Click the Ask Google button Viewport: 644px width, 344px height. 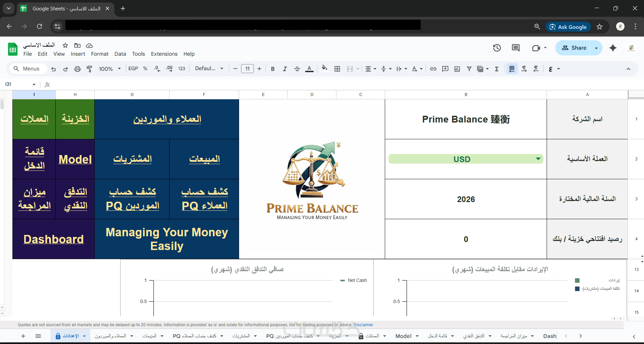coord(568,27)
